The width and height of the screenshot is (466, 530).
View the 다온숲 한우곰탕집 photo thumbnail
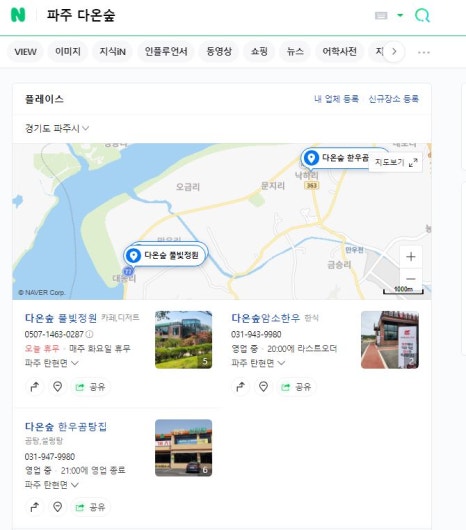183,448
